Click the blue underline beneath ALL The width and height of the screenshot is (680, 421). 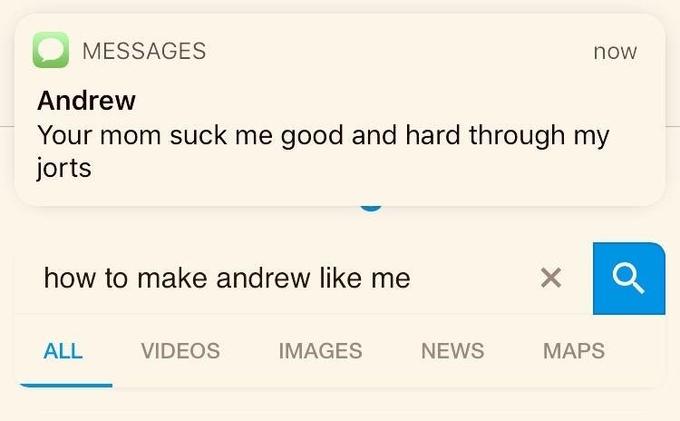click(x=65, y=385)
